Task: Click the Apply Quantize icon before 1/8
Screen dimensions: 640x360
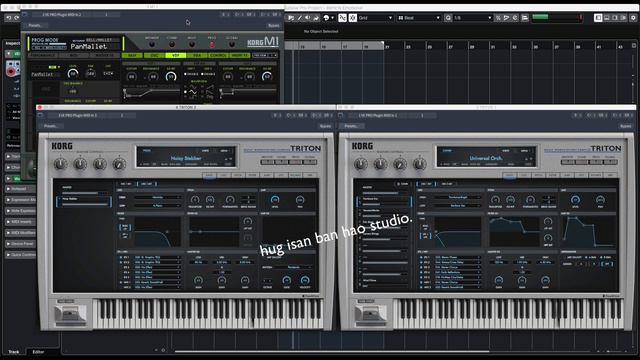Action: tap(448, 18)
